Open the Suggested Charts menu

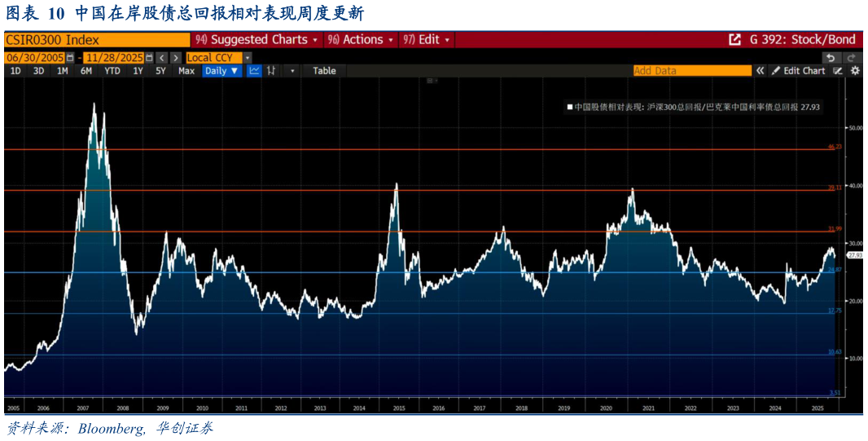coord(257,40)
